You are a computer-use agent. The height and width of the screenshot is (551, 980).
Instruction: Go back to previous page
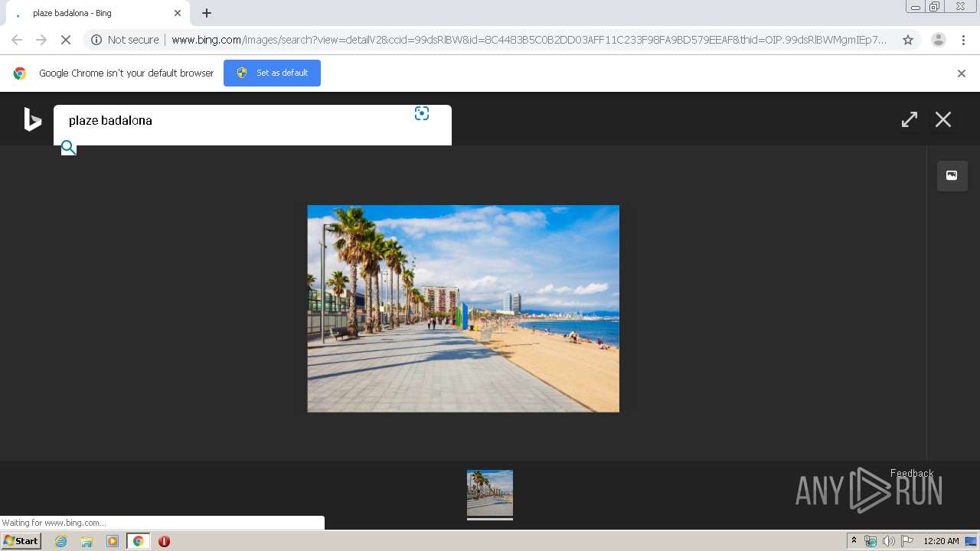(x=17, y=40)
